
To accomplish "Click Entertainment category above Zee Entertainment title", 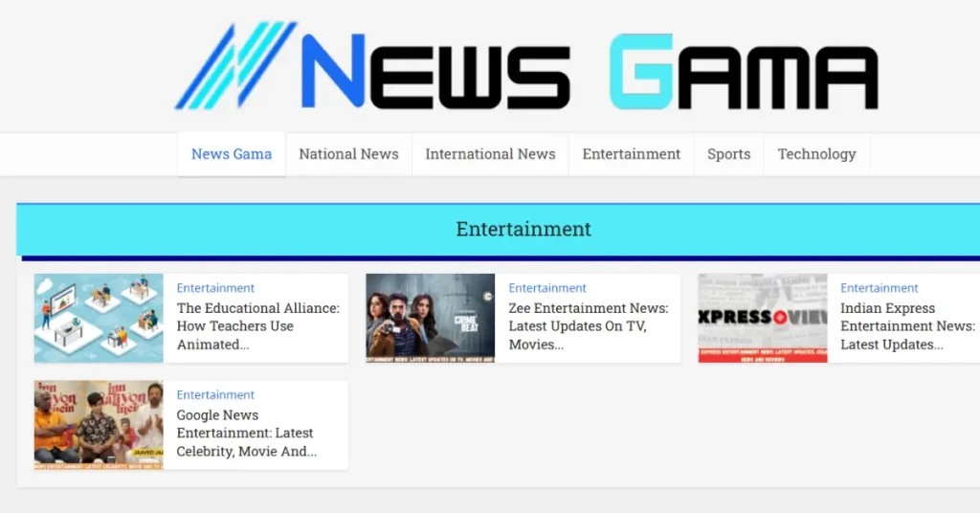I will pyautogui.click(x=547, y=288).
